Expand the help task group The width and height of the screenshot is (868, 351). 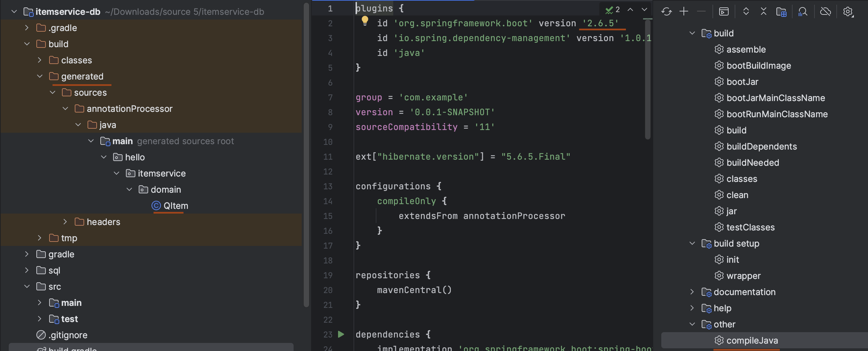tap(692, 308)
